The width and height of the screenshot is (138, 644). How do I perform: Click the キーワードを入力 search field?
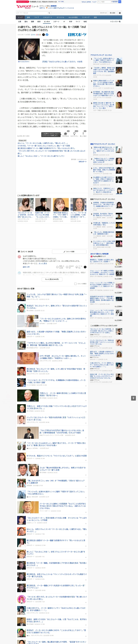pyautogui.click(x=33, y=13)
